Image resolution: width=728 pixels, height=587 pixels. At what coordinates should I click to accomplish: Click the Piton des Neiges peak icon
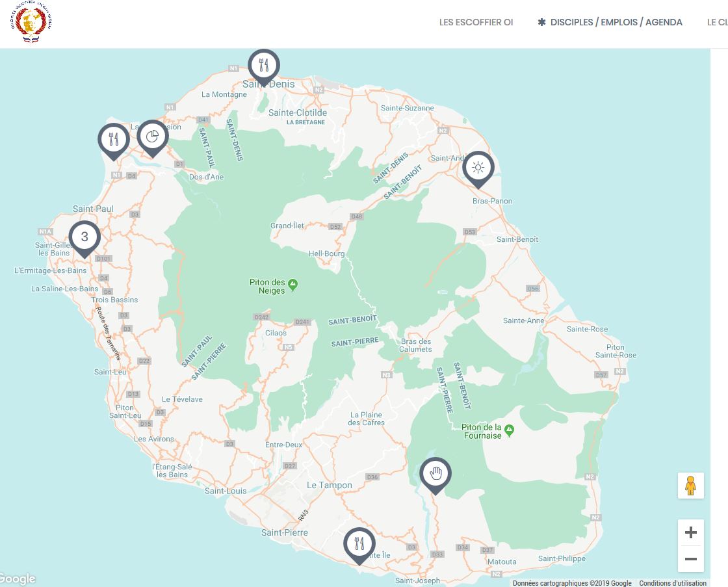click(x=292, y=284)
